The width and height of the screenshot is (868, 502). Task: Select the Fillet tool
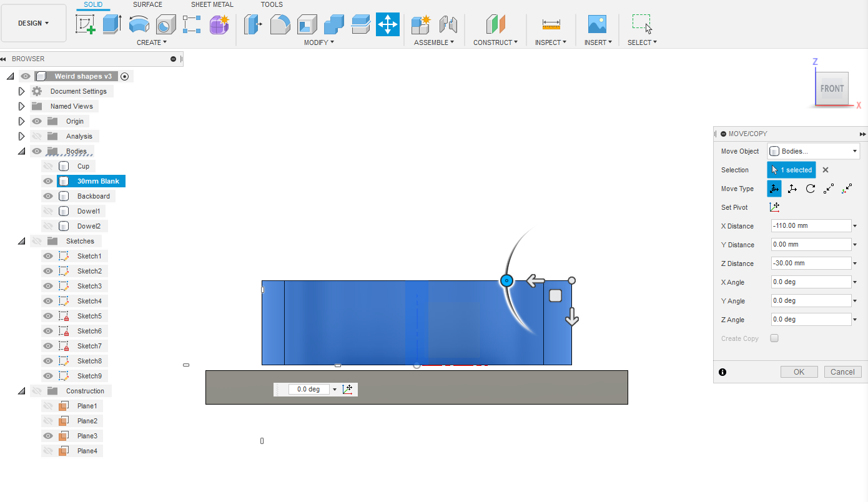tap(280, 24)
